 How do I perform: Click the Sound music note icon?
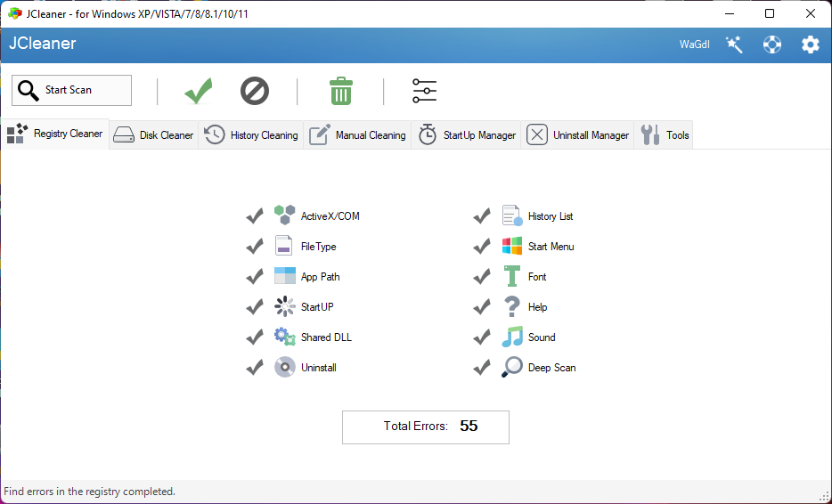512,337
